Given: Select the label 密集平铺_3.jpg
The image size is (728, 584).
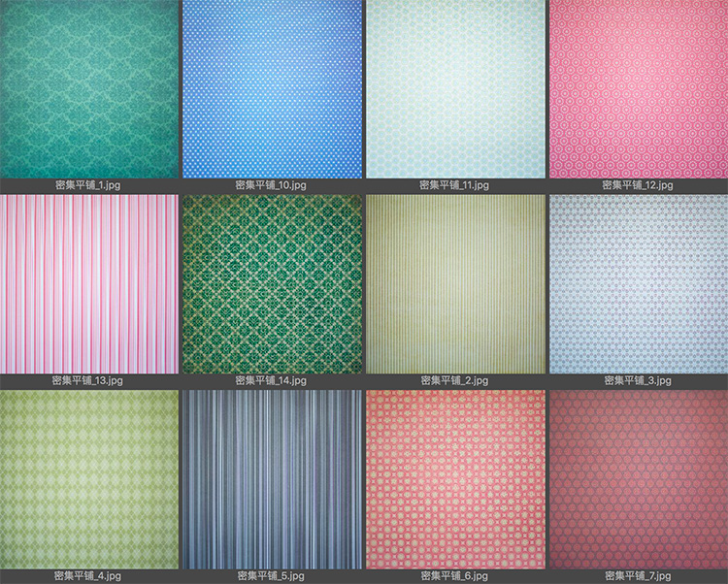Looking at the screenshot, I should click(638, 380).
